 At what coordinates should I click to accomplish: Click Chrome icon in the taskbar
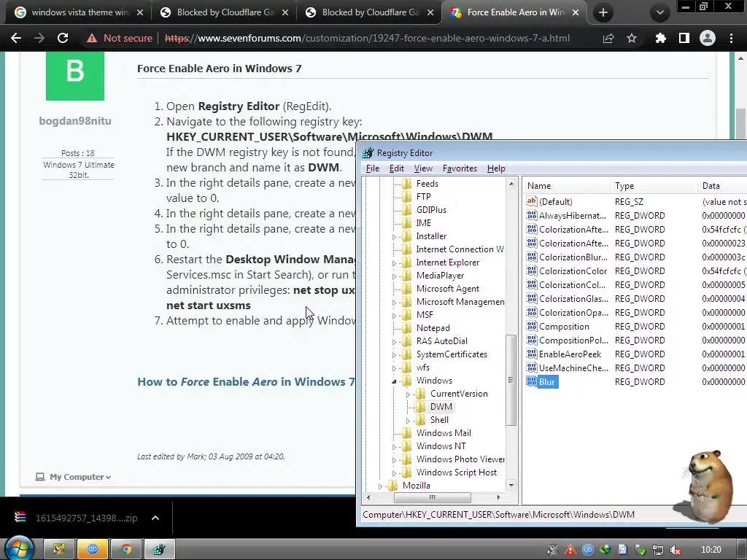[x=126, y=550]
